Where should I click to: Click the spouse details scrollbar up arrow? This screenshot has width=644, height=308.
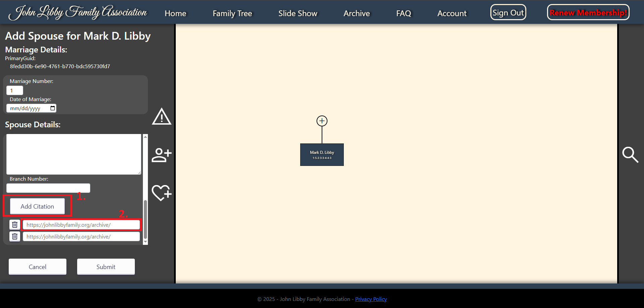(145, 137)
